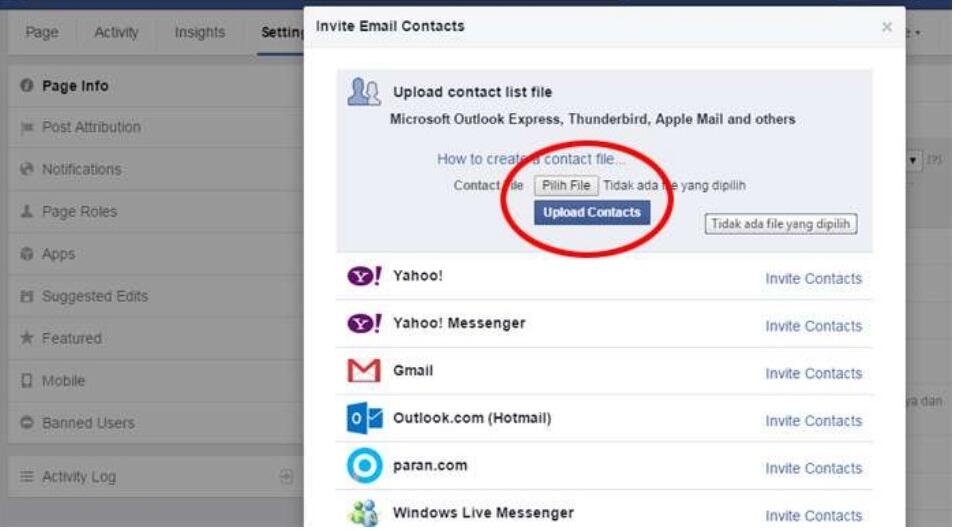
Task: Click the Activity Log arrow icon
Action: pyautogui.click(x=286, y=476)
